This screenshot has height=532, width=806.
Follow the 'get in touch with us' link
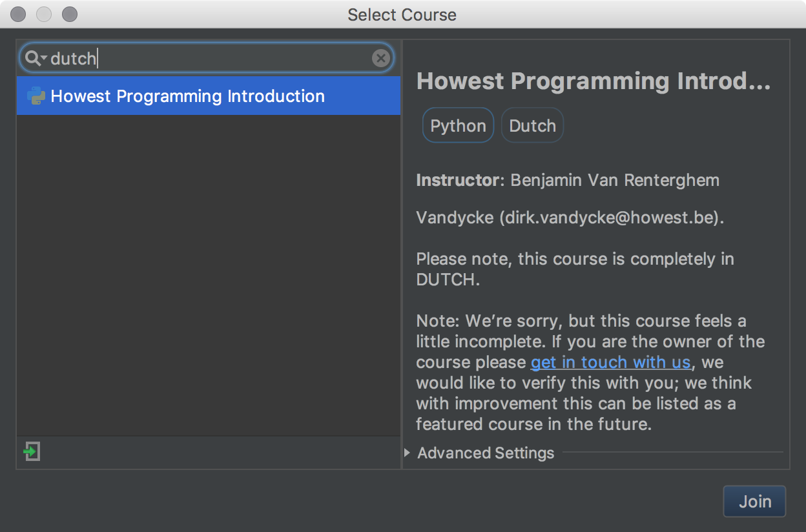click(x=610, y=362)
